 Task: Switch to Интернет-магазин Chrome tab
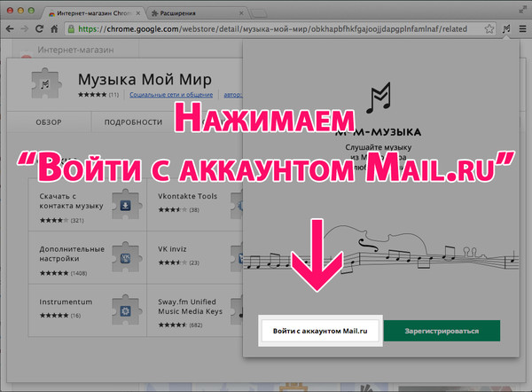(93, 13)
